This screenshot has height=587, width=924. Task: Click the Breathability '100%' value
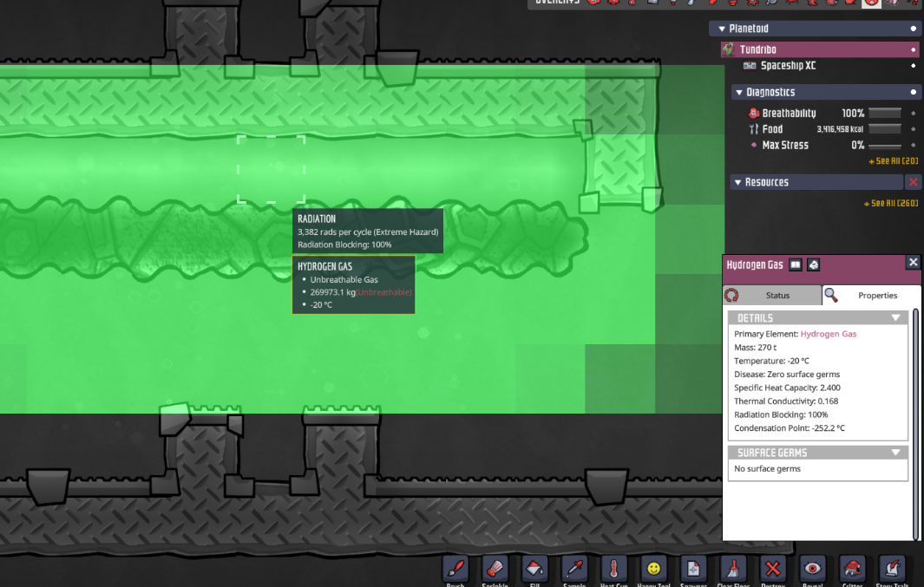[x=853, y=113]
